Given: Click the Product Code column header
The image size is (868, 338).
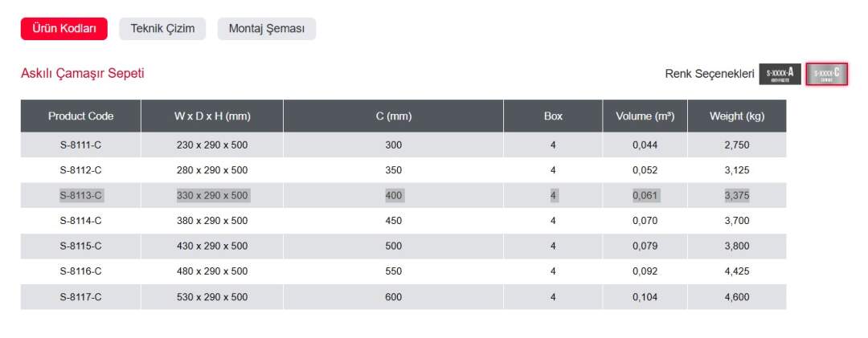Looking at the screenshot, I should pyautogui.click(x=80, y=116).
